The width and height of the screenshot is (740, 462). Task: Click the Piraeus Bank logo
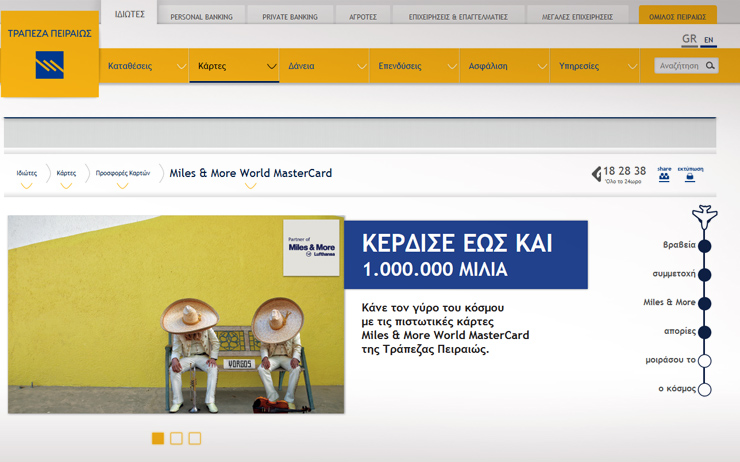(x=50, y=54)
